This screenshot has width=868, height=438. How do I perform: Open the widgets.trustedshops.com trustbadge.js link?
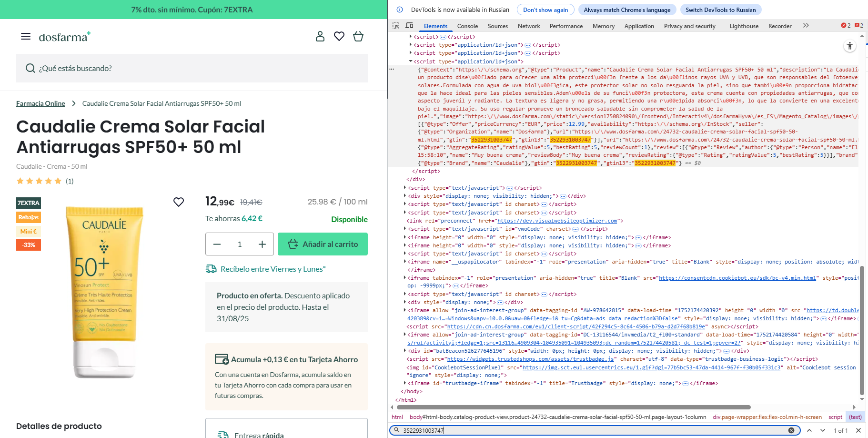pyautogui.click(x=531, y=359)
